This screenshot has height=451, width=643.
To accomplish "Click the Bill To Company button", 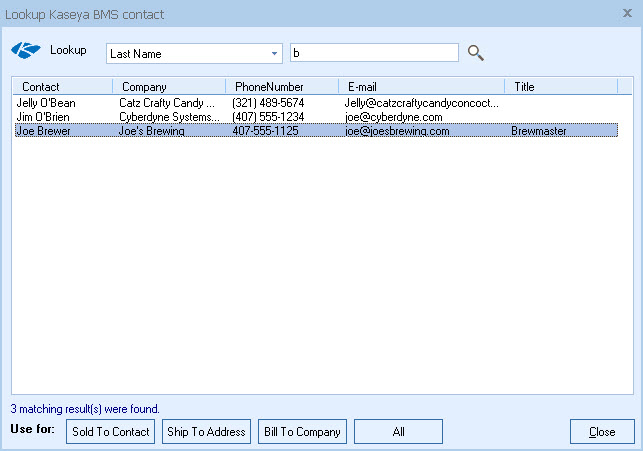I will [302, 431].
